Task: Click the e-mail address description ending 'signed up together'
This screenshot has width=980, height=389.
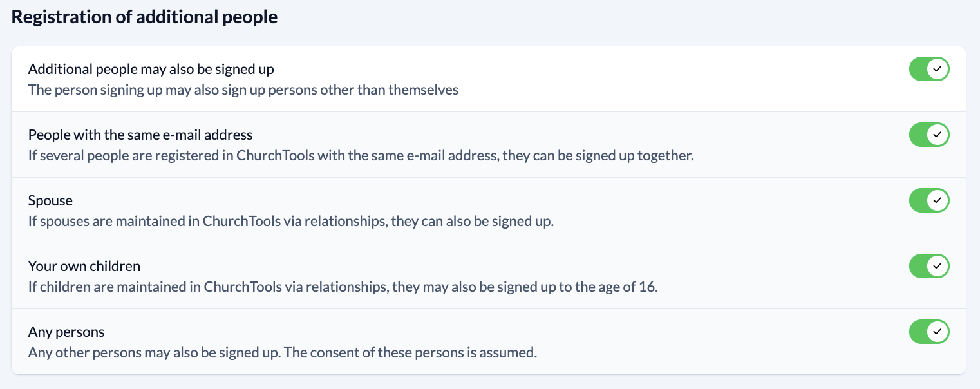Action: coord(361,155)
